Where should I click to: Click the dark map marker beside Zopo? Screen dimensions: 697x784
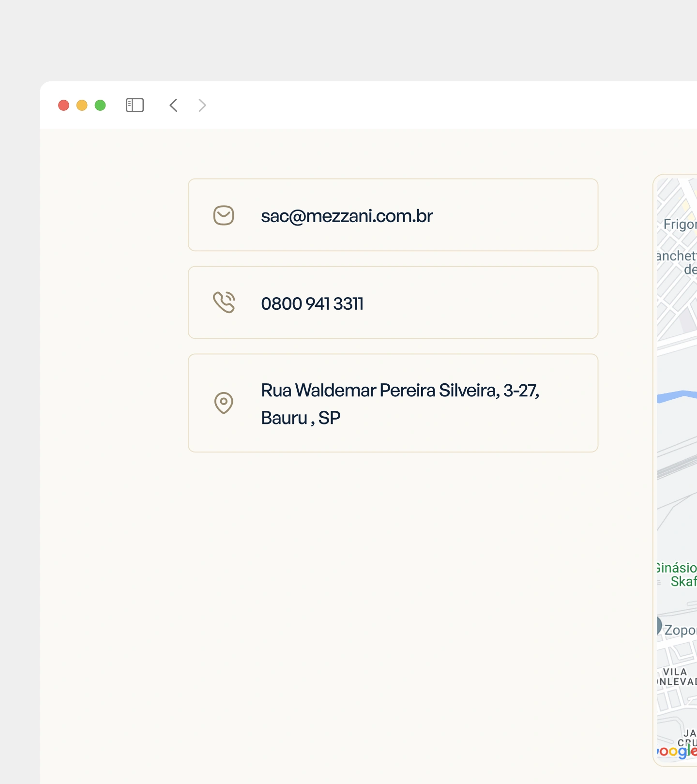(x=659, y=626)
